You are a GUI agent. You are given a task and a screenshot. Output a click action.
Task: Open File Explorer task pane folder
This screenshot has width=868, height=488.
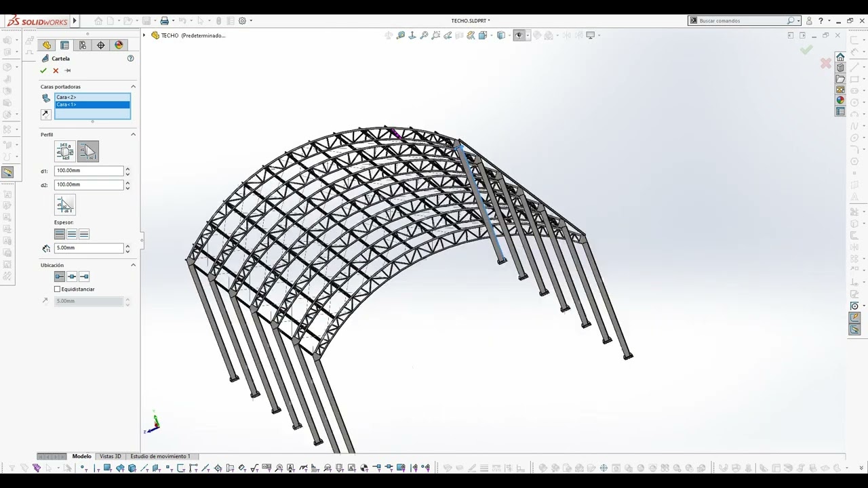840,79
